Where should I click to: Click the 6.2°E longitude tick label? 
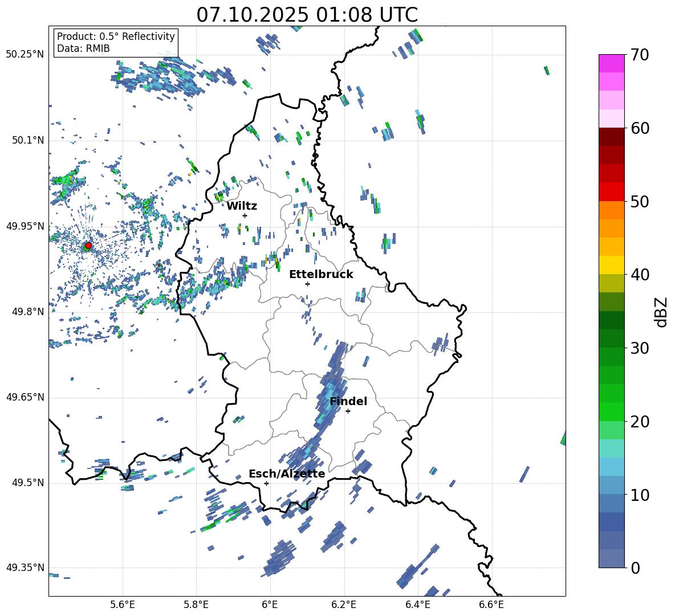(344, 605)
